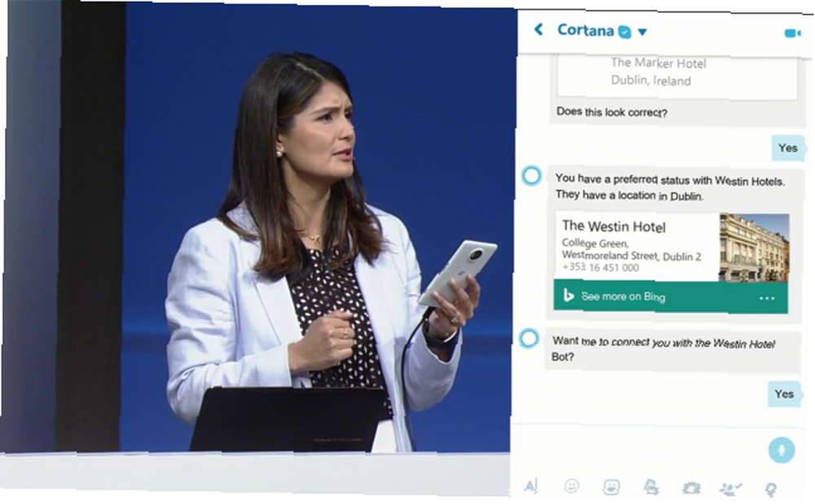Attach a picture with the photos icon
The image size is (815, 504).
(x=650, y=488)
